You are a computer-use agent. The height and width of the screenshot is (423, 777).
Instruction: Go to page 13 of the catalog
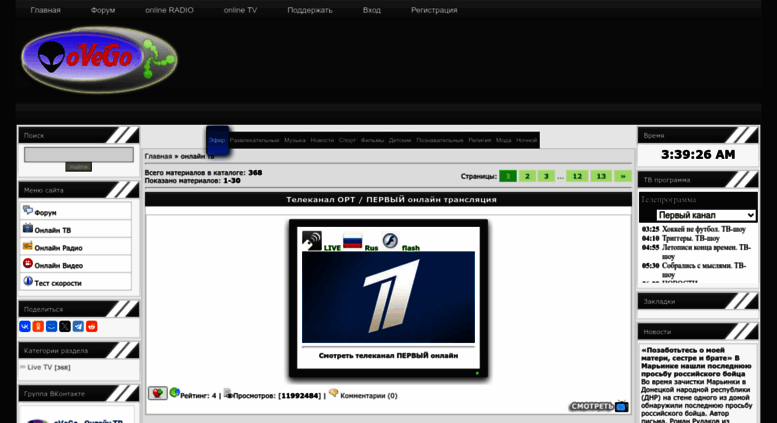[601, 176]
